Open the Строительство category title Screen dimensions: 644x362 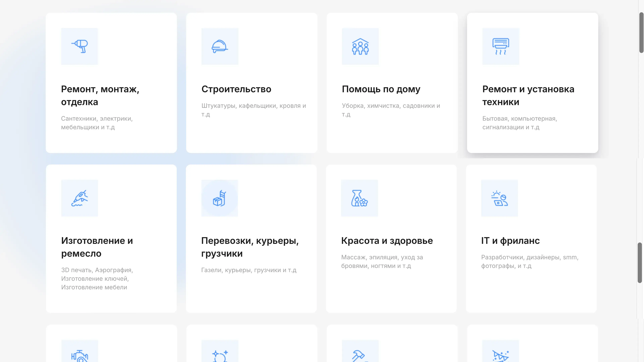coord(236,89)
